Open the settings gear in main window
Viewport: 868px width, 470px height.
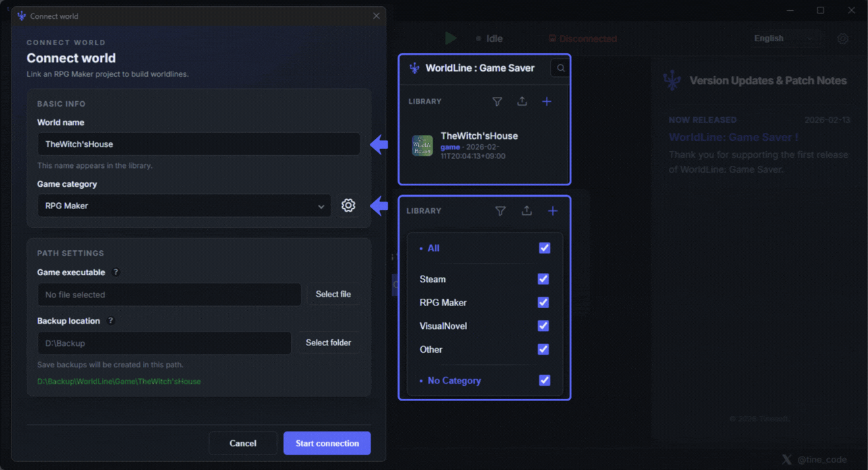843,39
